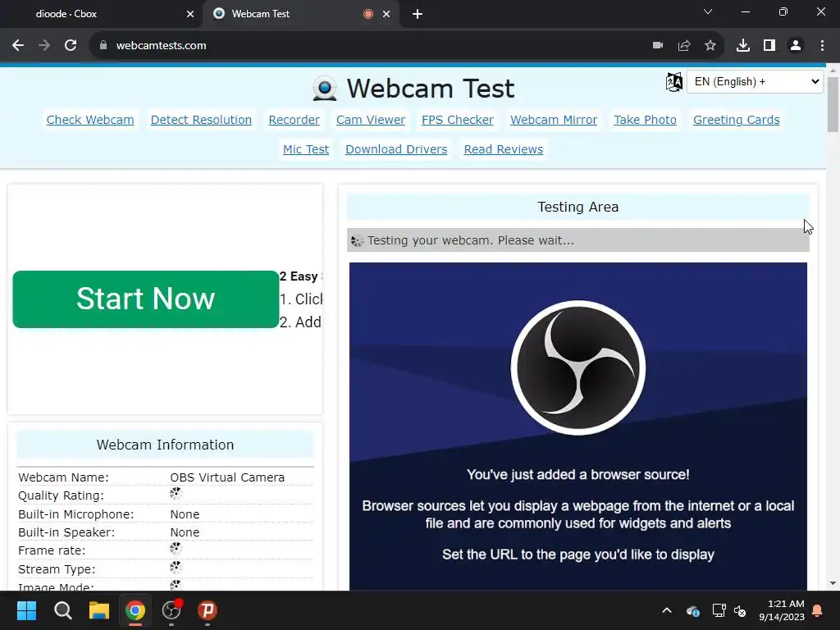Open the Greeting Cards link
The height and width of the screenshot is (630, 840).
[736, 120]
